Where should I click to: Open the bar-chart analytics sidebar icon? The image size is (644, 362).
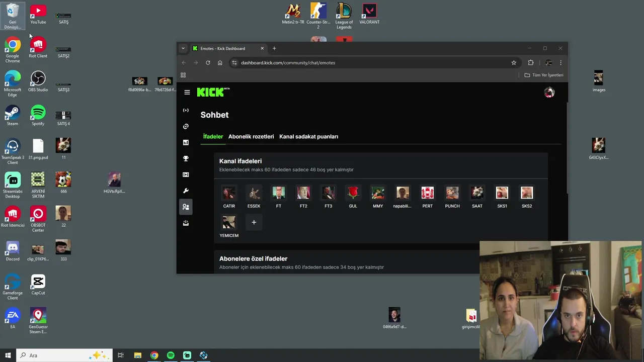[186, 142]
